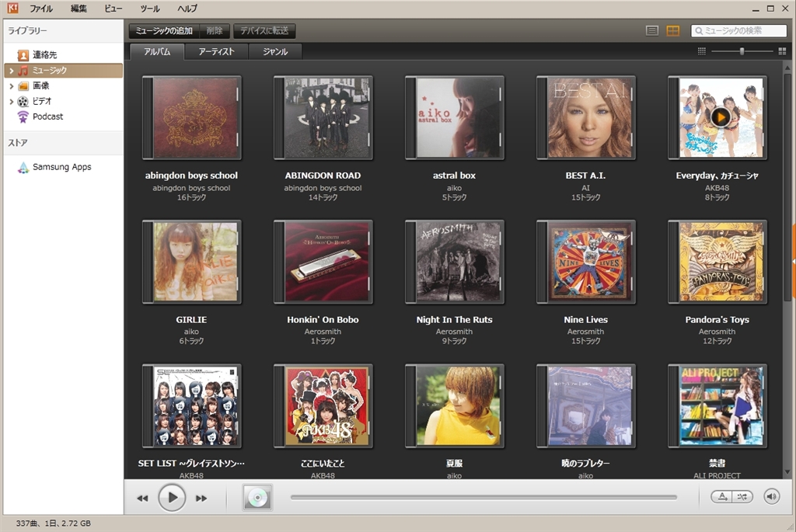Click the search magnifier icon
The height and width of the screenshot is (532, 796).
click(699, 31)
